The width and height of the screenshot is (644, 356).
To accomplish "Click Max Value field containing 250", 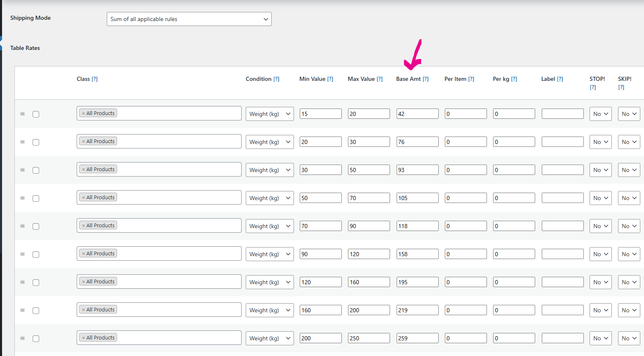I will (x=369, y=338).
